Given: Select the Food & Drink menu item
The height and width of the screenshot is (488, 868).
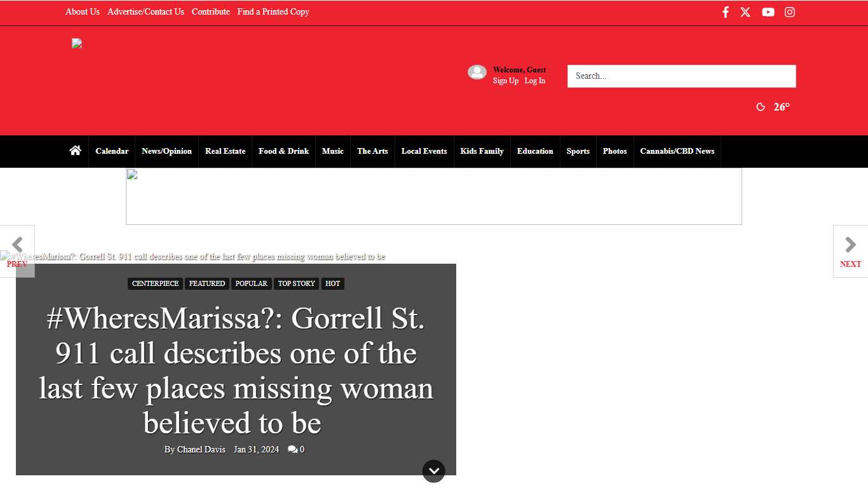Looking at the screenshot, I should point(283,151).
